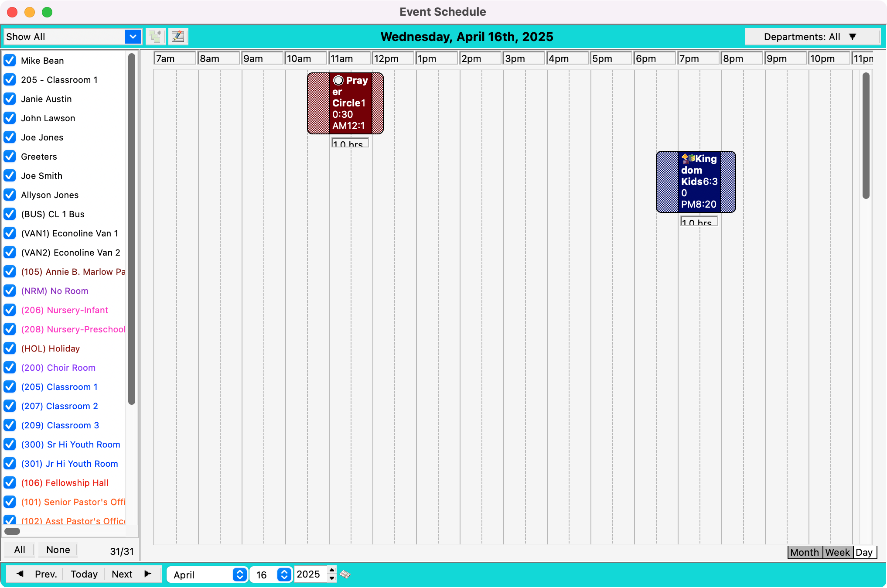Open the April month dropdown

[x=239, y=574]
